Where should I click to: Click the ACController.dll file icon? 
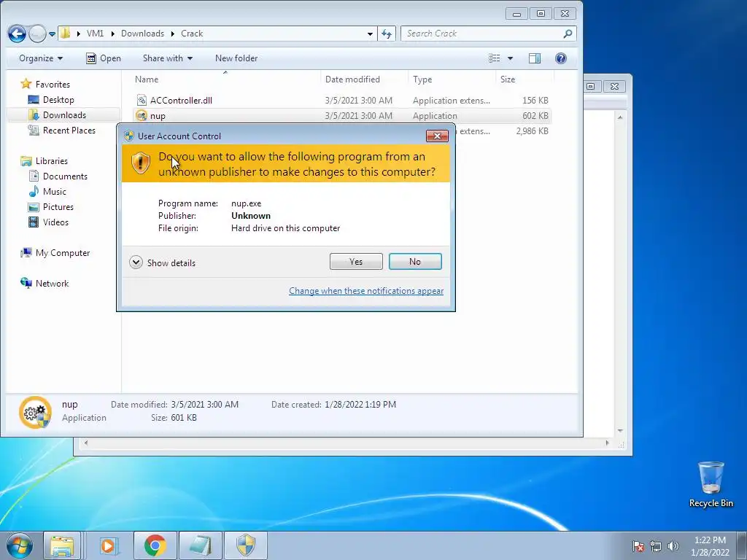click(142, 101)
